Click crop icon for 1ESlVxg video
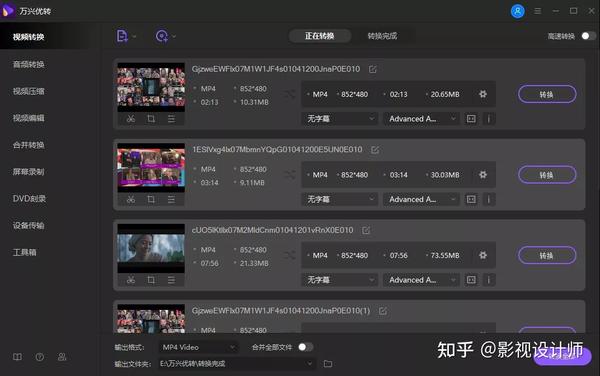600x376 pixels. point(151,199)
